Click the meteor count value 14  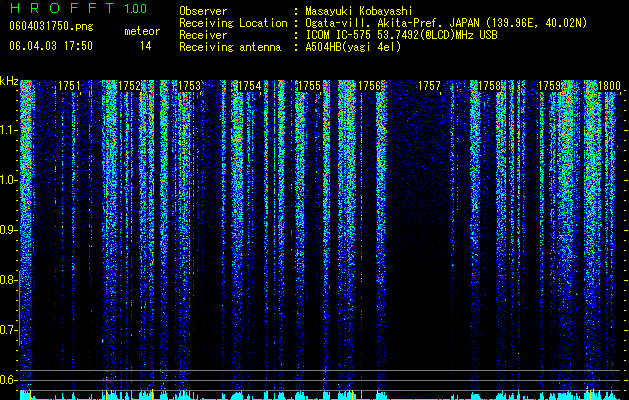coord(145,46)
